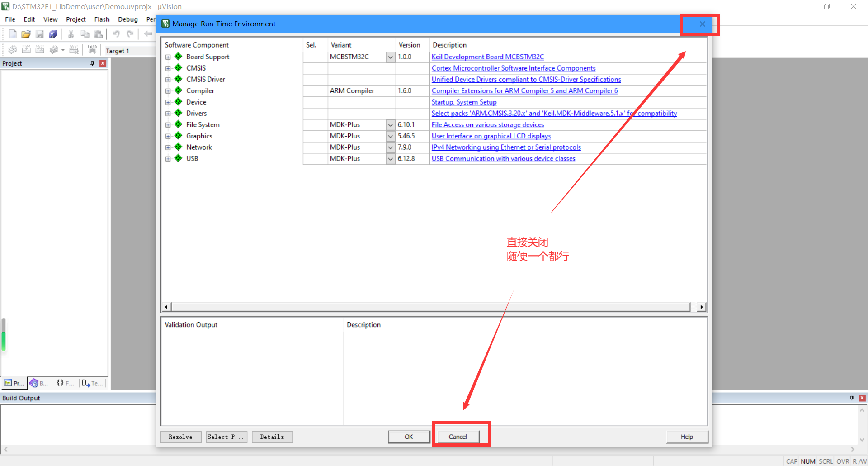Expand the Device tree node
The width and height of the screenshot is (868, 466).
(x=168, y=102)
